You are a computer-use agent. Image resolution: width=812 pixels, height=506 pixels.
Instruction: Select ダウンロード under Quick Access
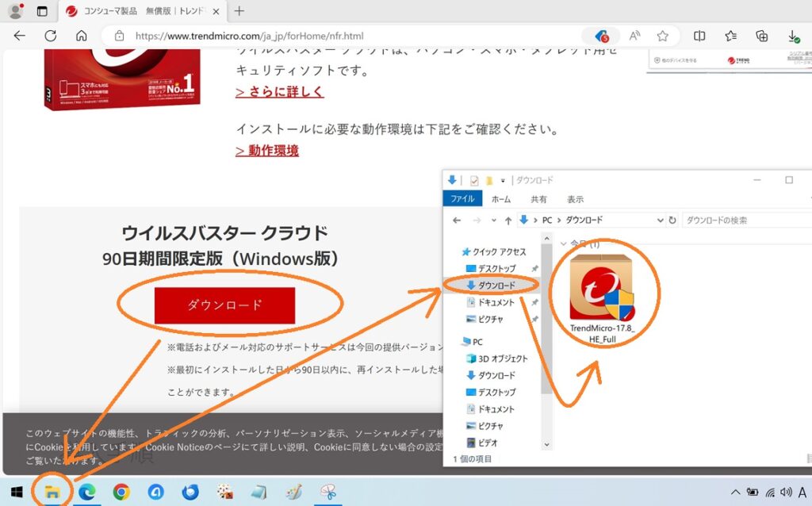click(x=496, y=285)
